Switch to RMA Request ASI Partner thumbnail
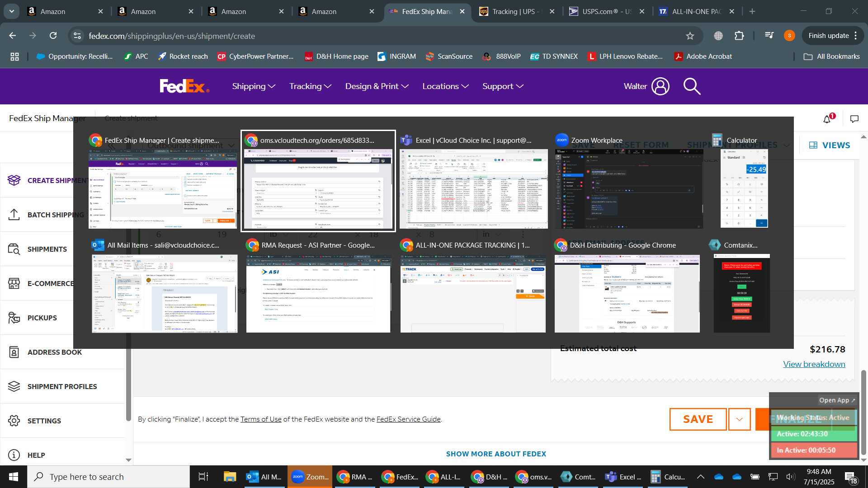This screenshot has height=488, width=868. click(318, 286)
